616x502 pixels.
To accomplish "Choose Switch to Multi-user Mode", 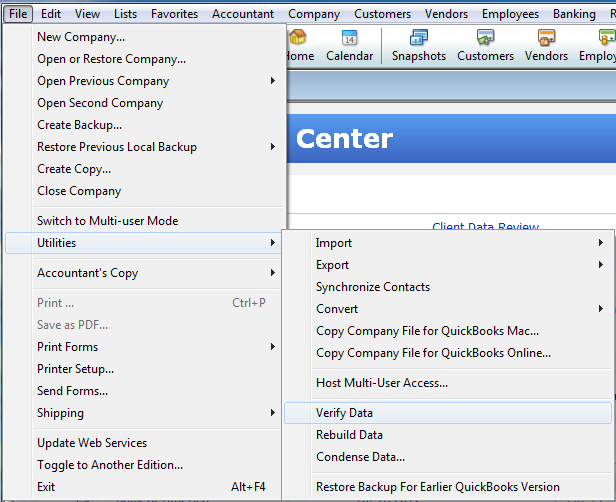I will click(x=107, y=221).
